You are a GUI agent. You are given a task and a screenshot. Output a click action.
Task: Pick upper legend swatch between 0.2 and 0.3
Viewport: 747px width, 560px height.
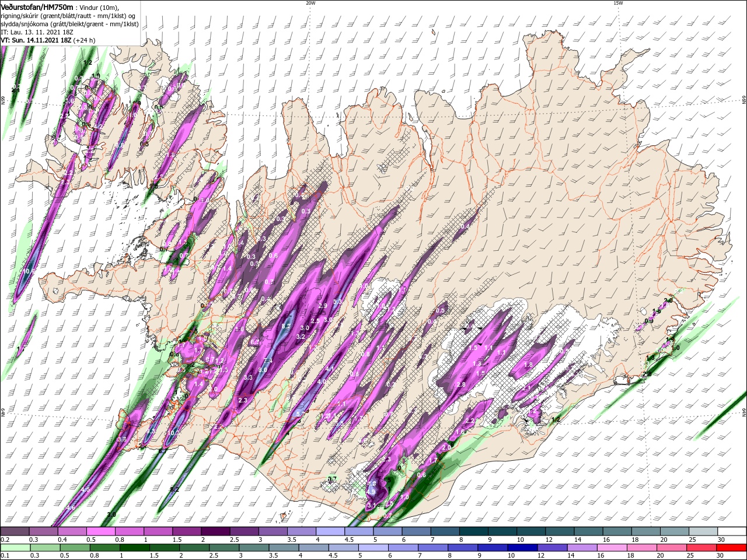tap(15, 531)
